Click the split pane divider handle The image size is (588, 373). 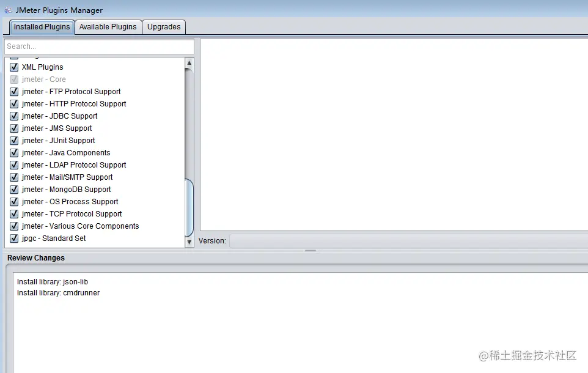coord(310,250)
